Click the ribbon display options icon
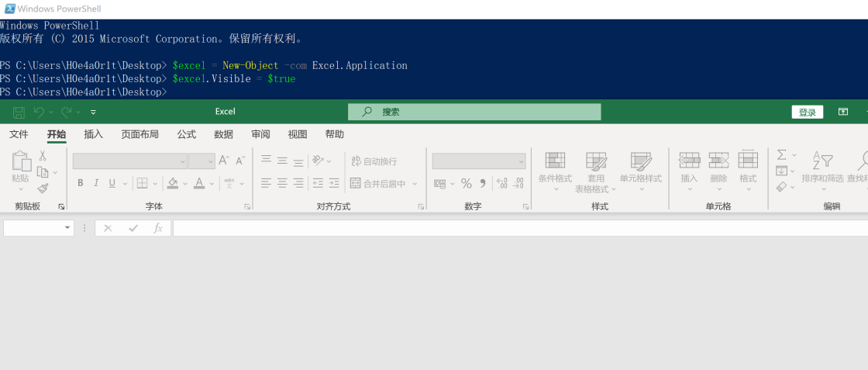This screenshot has width=868, height=370. click(843, 112)
